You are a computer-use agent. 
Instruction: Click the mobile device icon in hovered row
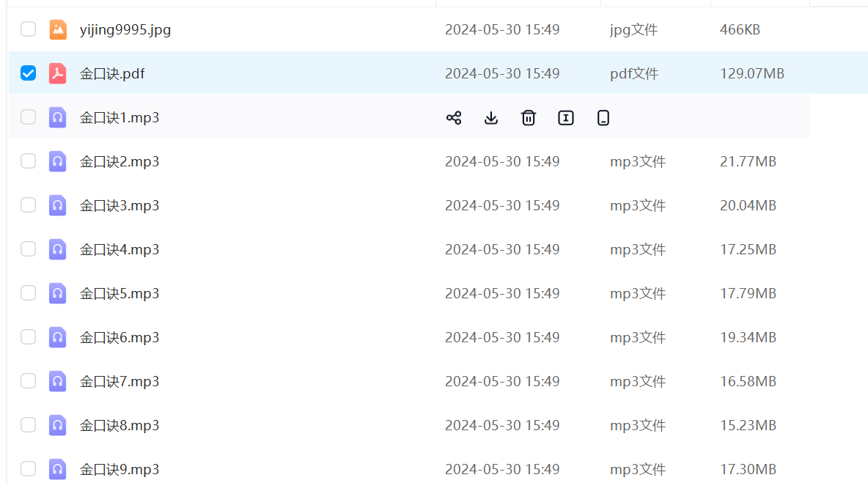point(603,117)
